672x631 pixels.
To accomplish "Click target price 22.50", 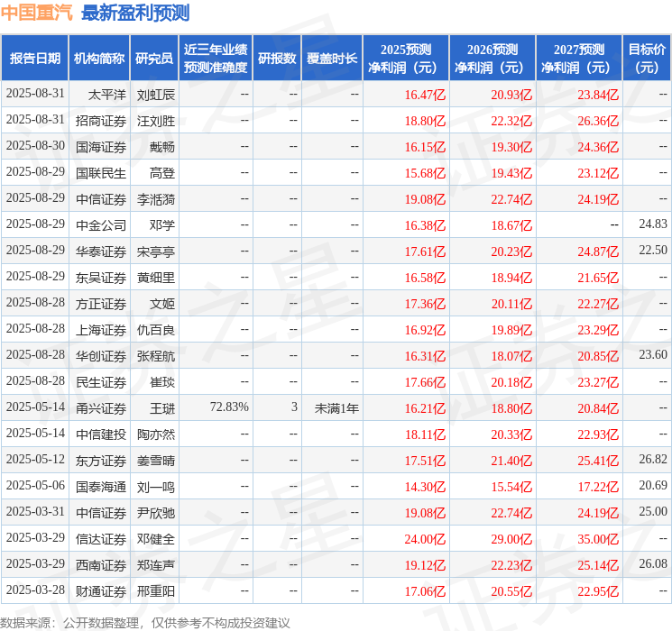I will [653, 250].
